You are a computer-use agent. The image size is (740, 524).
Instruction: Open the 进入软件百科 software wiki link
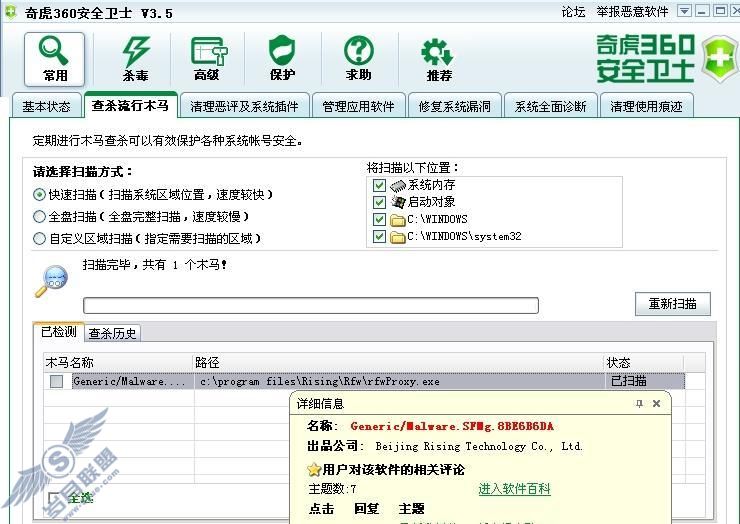514,489
